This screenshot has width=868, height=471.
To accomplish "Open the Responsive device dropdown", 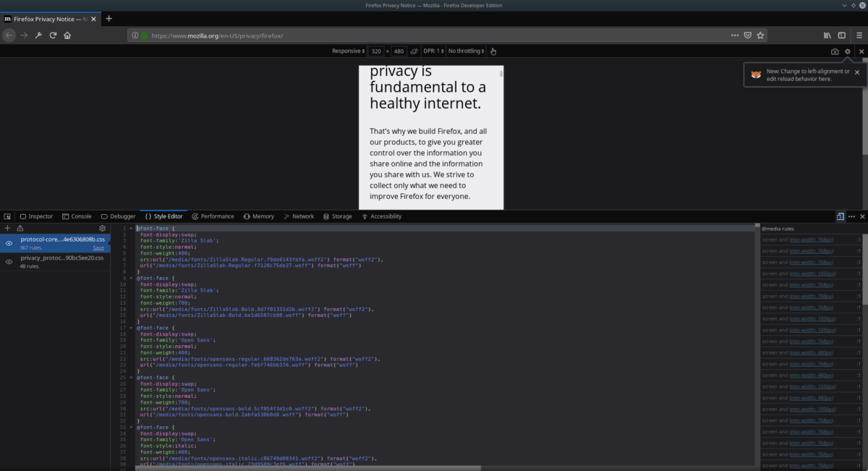I will [x=347, y=51].
